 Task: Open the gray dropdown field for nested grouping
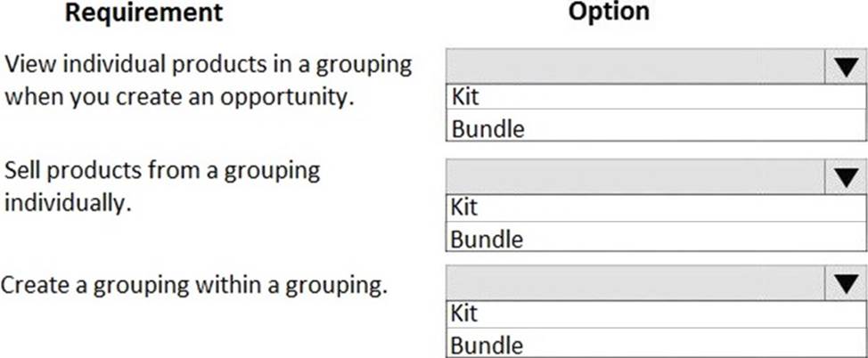click(x=635, y=284)
